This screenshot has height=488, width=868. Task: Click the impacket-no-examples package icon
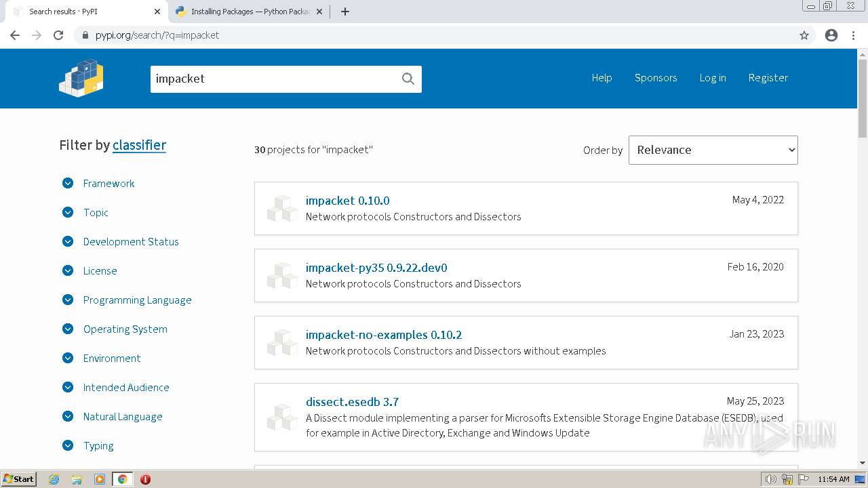[282, 342]
